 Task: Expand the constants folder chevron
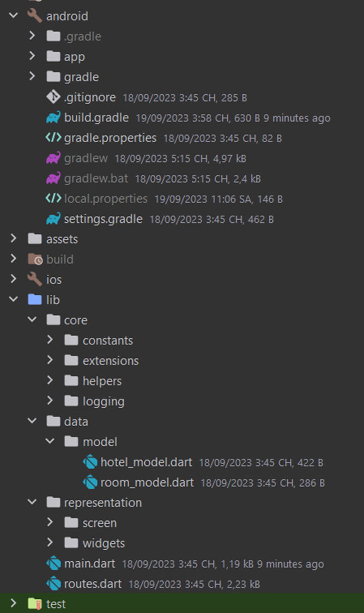tap(50, 340)
